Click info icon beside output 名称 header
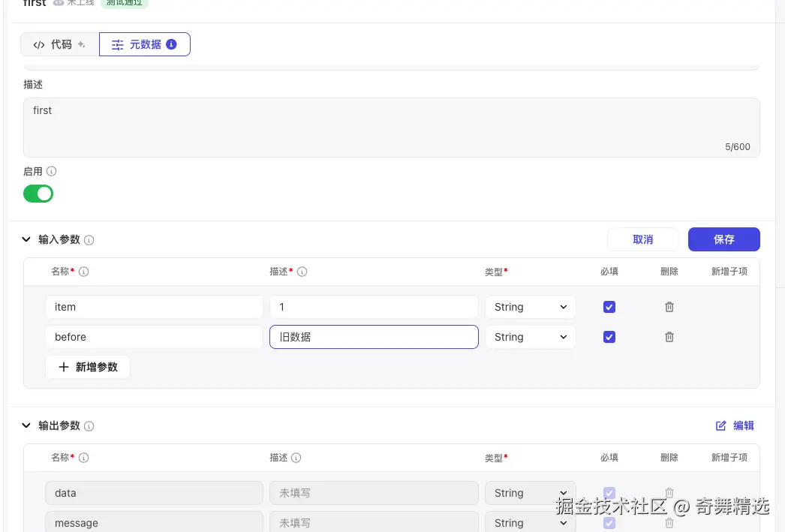This screenshot has width=785, height=532. coord(83,458)
